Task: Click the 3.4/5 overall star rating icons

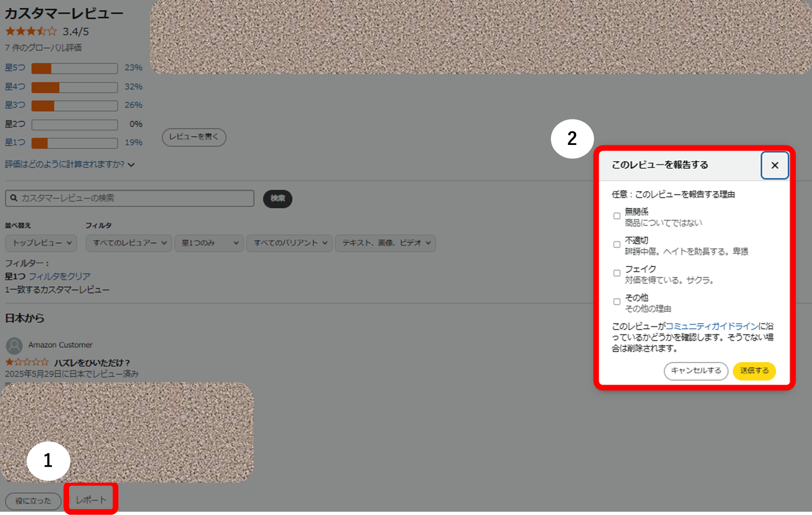Action: [x=30, y=31]
